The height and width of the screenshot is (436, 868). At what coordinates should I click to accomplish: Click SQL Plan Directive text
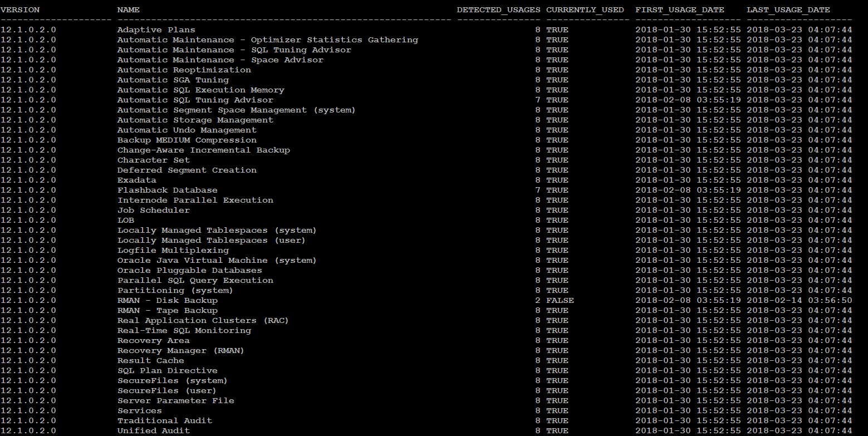coord(168,370)
